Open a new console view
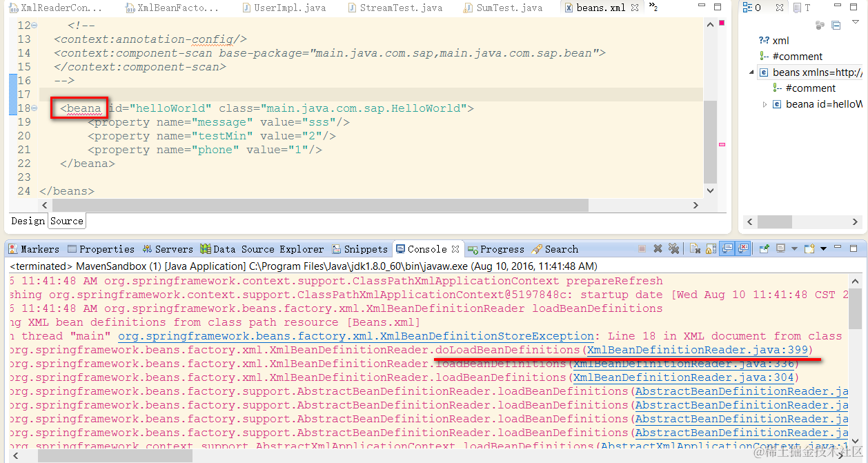868x463 pixels. [x=809, y=249]
